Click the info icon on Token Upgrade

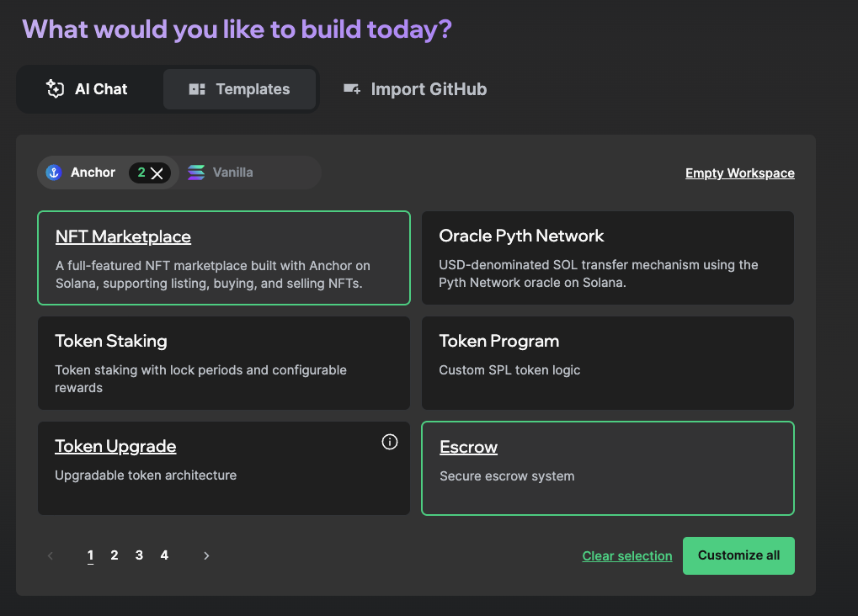pos(390,442)
